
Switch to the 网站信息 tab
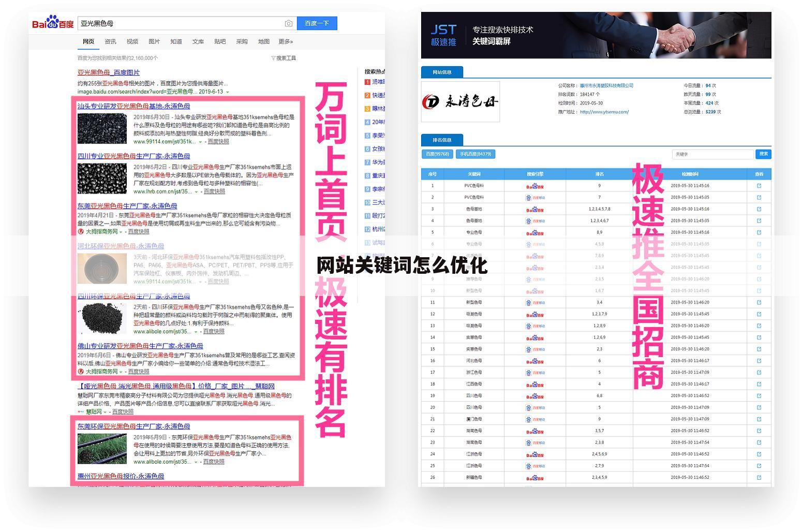point(442,72)
